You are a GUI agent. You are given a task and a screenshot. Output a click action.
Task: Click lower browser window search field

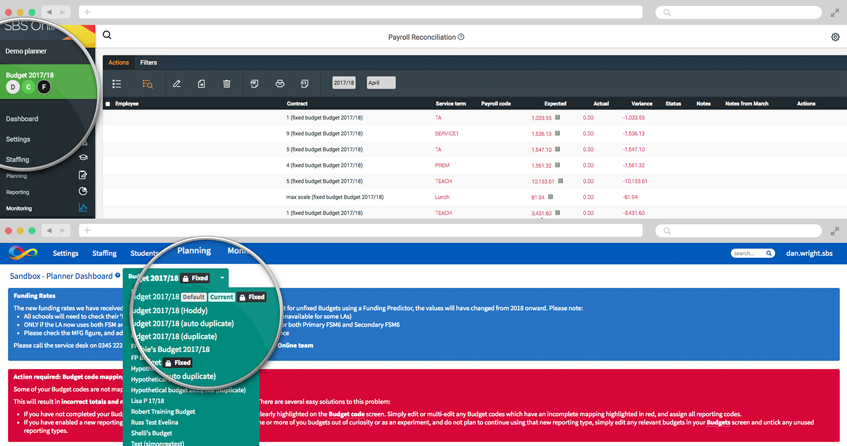click(738, 231)
